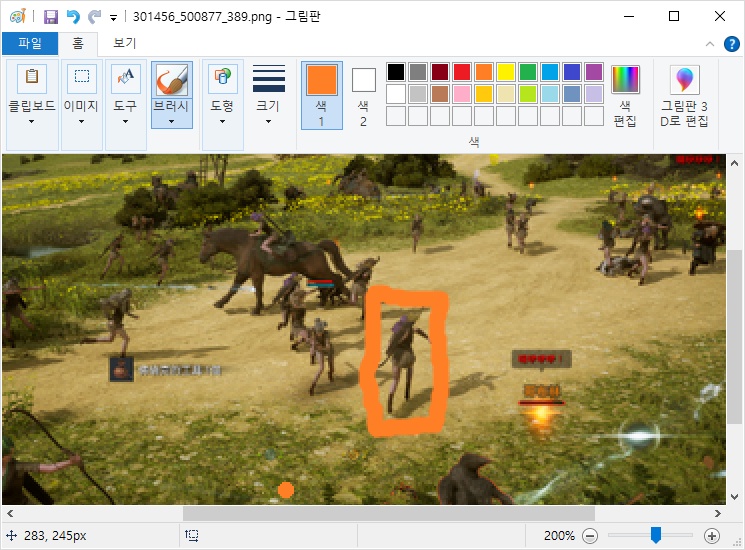Click the first empty custom color slot
This screenshot has height=550, width=745.
click(396, 116)
